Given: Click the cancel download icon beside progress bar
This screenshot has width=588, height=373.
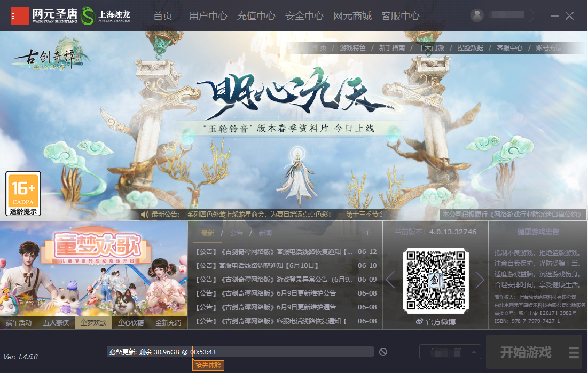Looking at the screenshot, I should coord(383,352).
